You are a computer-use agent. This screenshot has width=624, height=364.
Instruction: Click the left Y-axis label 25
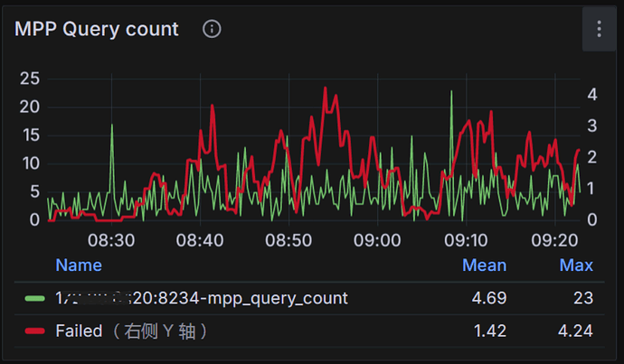point(30,79)
